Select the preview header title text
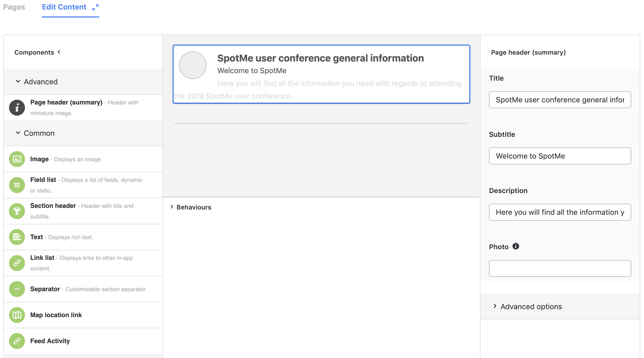The width and height of the screenshot is (644, 358). click(320, 58)
